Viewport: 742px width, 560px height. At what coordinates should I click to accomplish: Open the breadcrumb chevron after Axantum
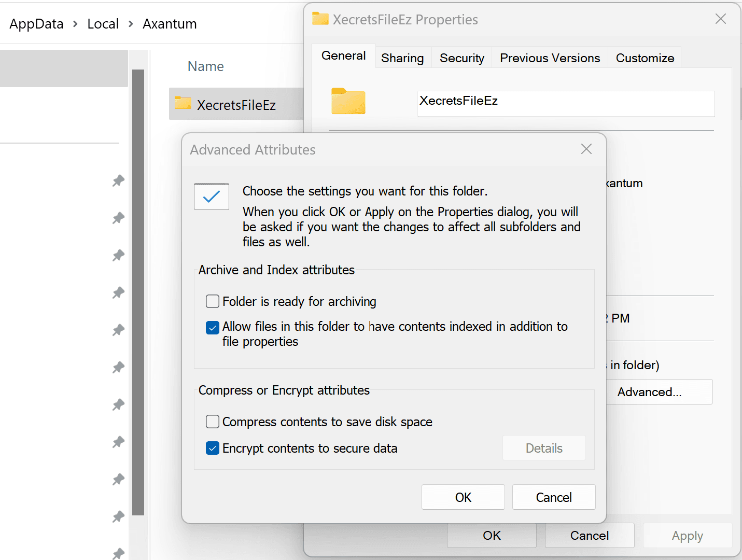(208, 23)
